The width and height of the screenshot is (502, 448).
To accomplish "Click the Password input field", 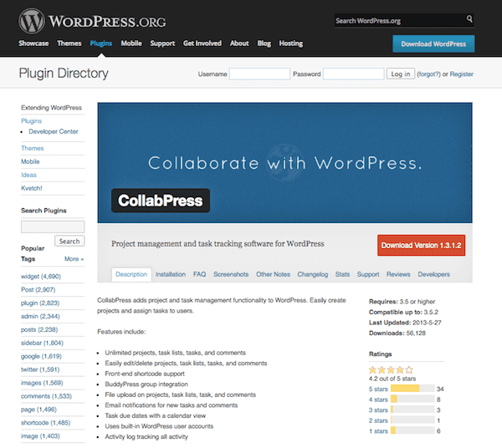I will tap(353, 74).
